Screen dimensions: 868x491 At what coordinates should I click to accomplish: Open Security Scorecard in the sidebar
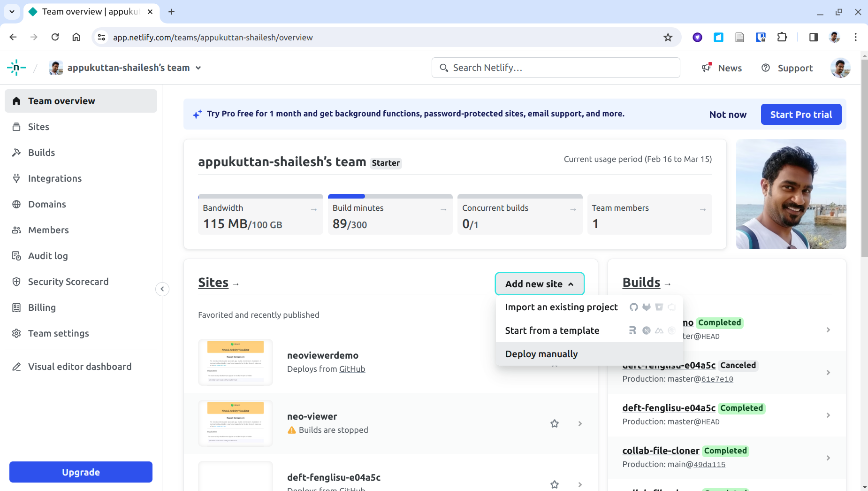(x=68, y=282)
